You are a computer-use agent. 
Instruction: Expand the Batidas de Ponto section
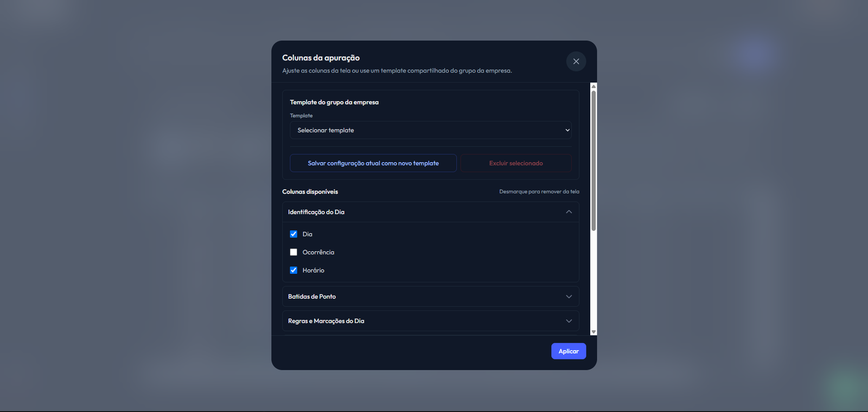coord(431,297)
